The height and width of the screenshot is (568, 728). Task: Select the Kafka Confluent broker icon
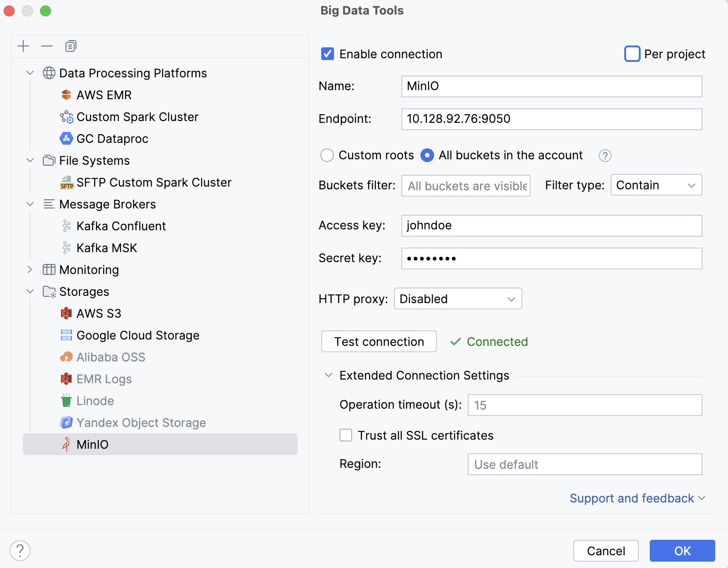(66, 226)
